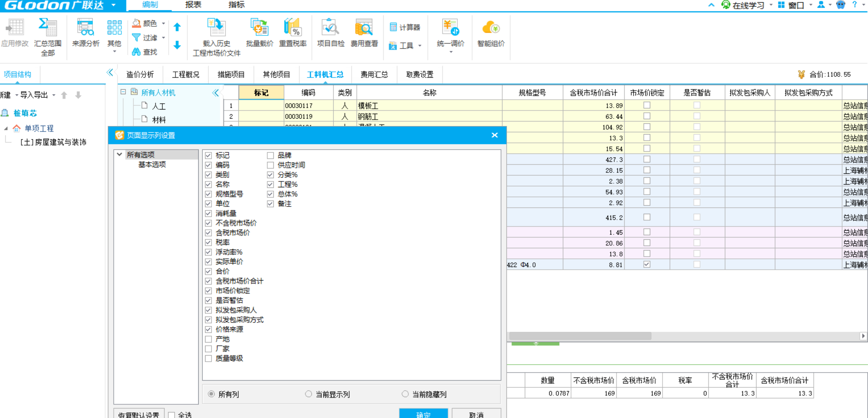
Task: Move row up with blue up arrow
Action: [x=177, y=27]
